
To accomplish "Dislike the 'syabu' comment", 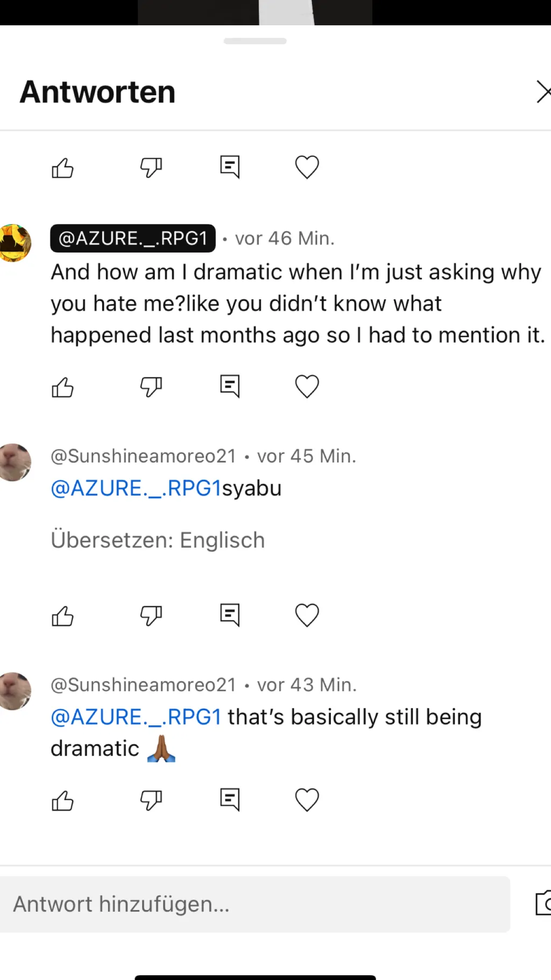I will [151, 615].
